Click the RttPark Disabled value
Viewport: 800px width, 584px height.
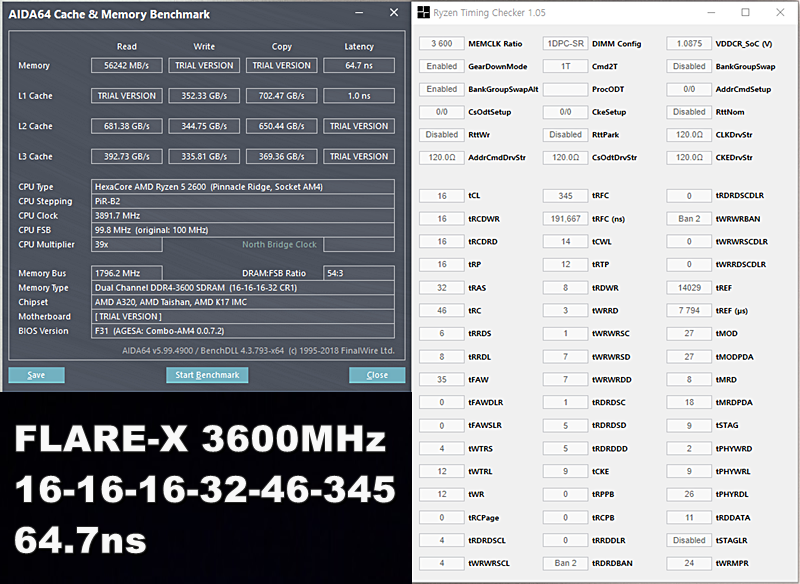click(565, 135)
